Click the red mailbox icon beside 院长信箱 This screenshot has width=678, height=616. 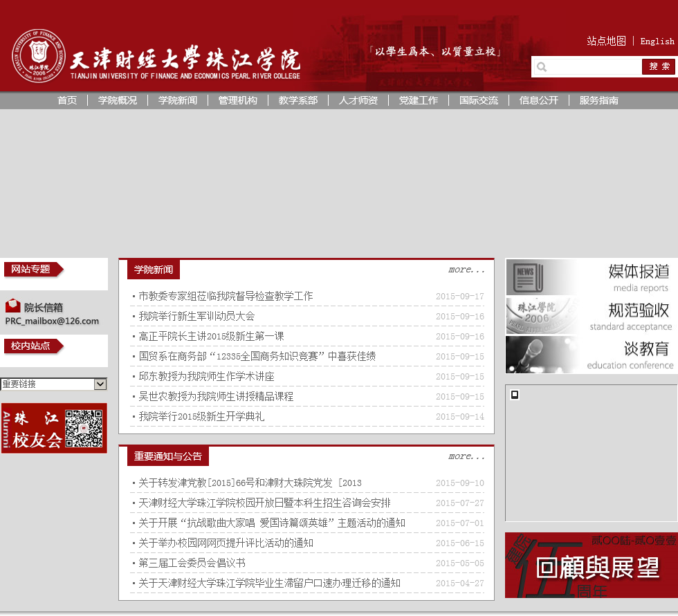12,306
